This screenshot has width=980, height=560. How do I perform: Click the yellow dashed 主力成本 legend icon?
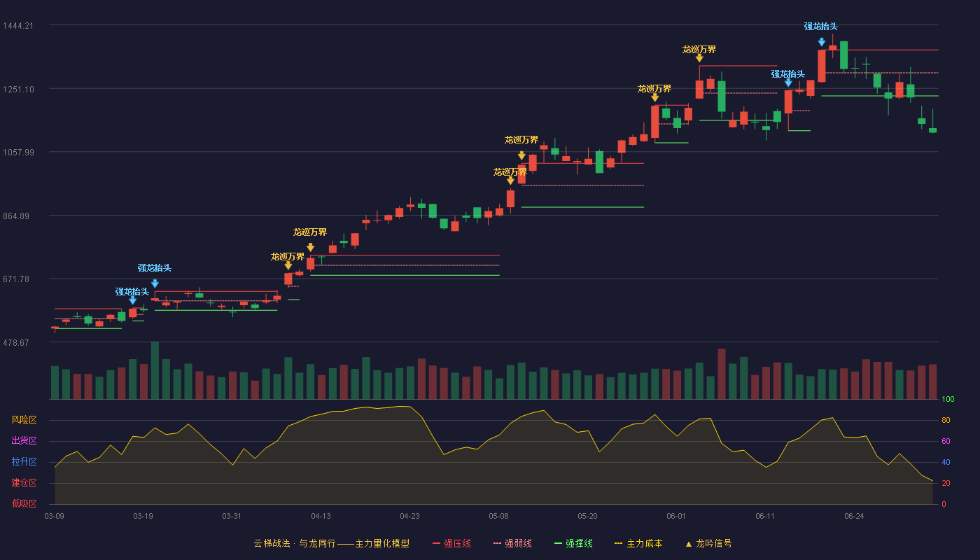click(x=618, y=543)
